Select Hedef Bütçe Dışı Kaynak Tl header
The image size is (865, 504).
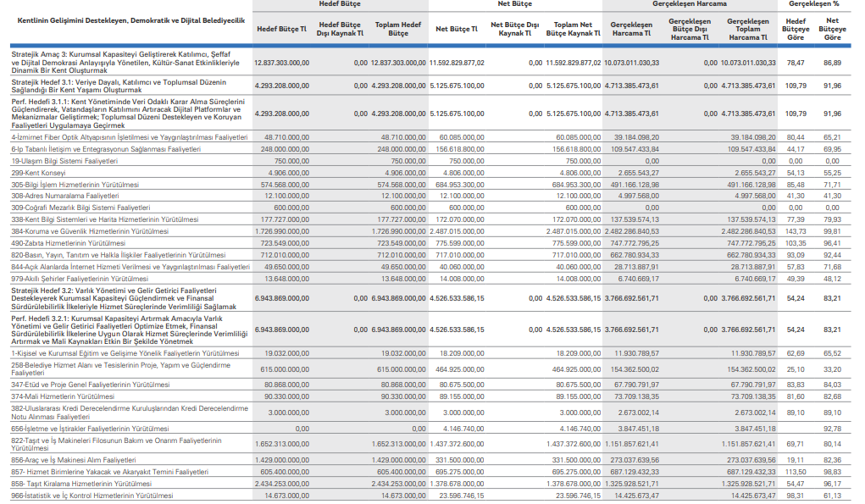(x=340, y=30)
